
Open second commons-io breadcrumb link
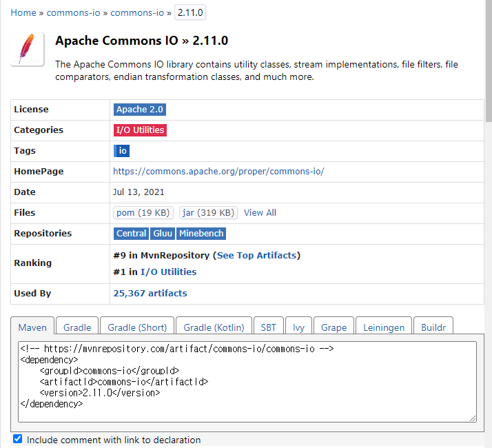coord(137,12)
